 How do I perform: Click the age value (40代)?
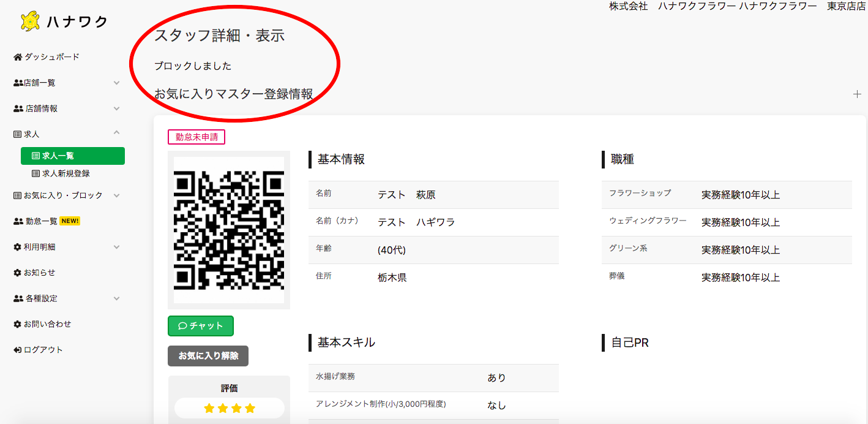(392, 250)
